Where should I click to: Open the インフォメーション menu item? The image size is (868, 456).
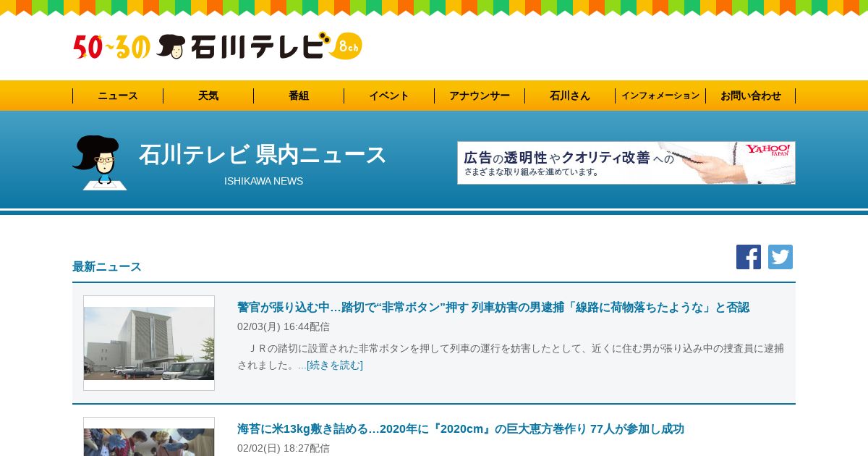[660, 96]
